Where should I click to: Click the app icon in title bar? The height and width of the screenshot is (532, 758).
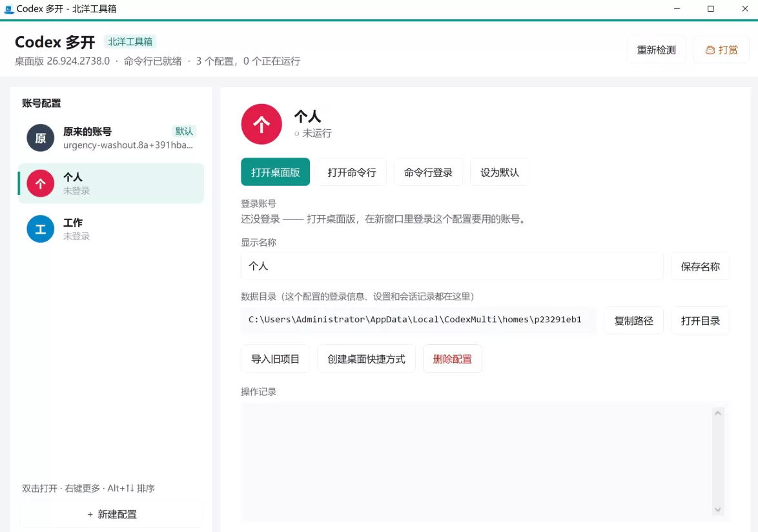tap(8, 8)
